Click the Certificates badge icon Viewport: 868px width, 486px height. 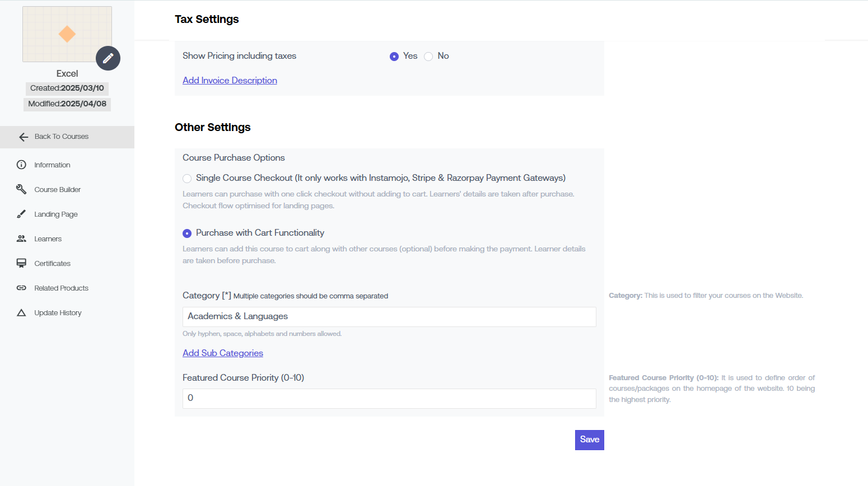tap(21, 263)
